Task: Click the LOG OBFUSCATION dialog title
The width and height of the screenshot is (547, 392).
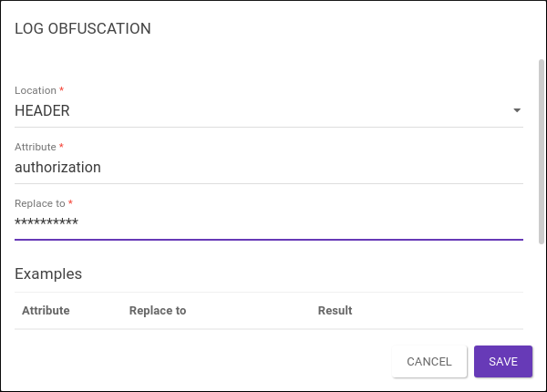Action: [83, 28]
